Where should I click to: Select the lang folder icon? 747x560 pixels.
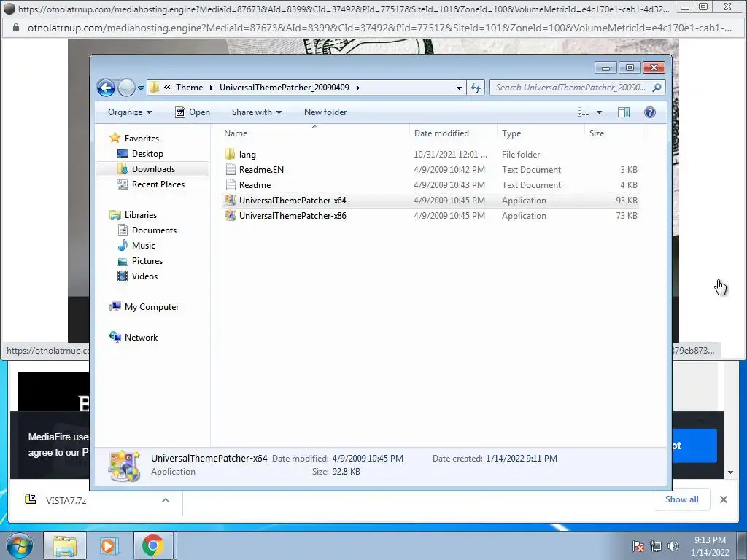pos(230,155)
